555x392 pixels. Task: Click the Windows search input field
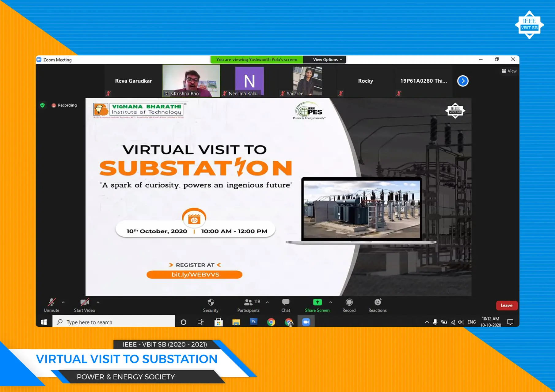[113, 322]
